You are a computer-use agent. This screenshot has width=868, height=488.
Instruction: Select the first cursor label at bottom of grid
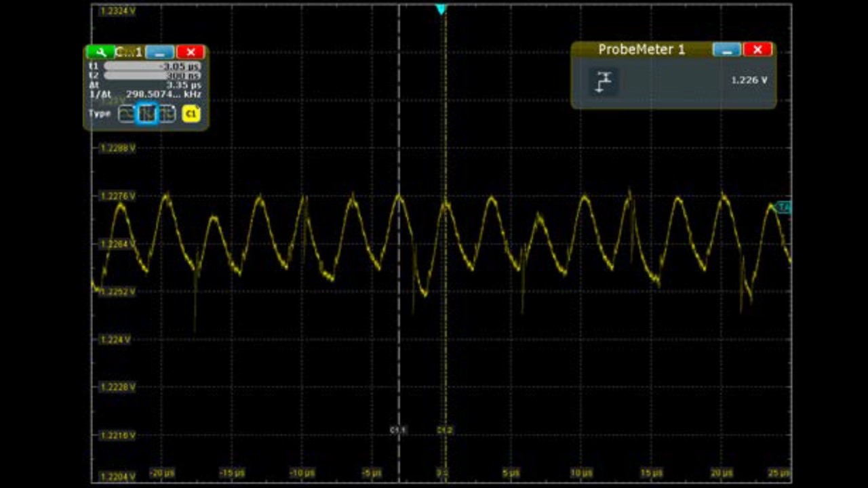(x=398, y=430)
